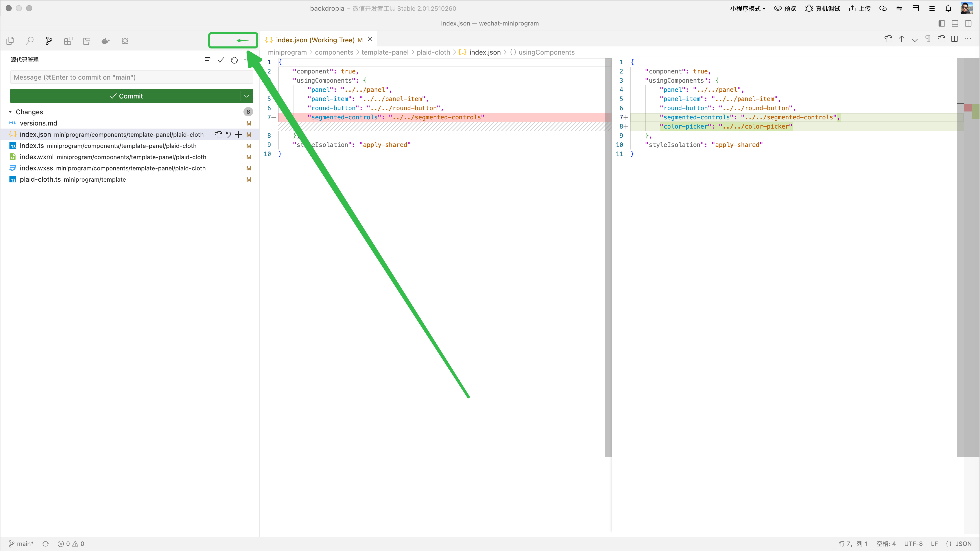Toggle the right secondary sidebar layout
This screenshot has width=980, height=551.
pos(968,23)
